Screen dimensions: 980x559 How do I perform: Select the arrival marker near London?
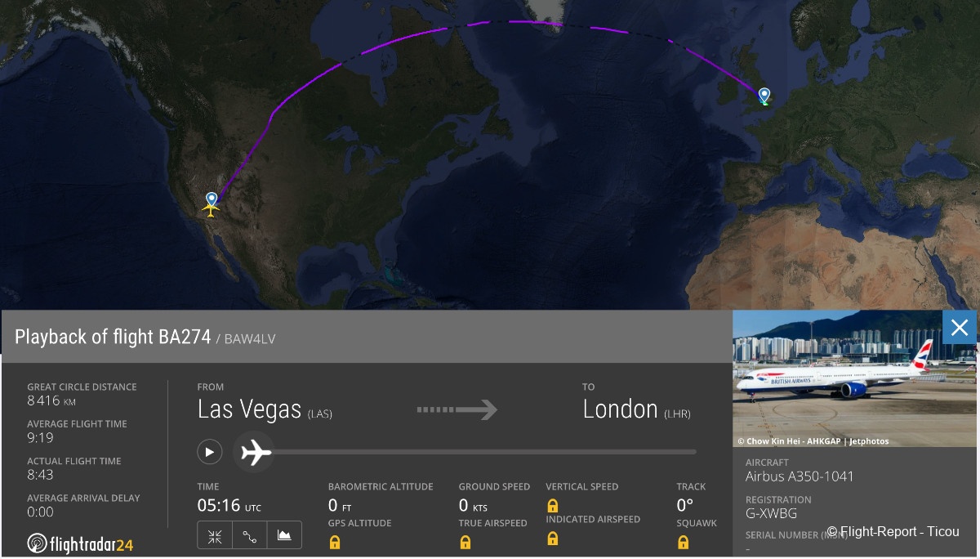(763, 95)
